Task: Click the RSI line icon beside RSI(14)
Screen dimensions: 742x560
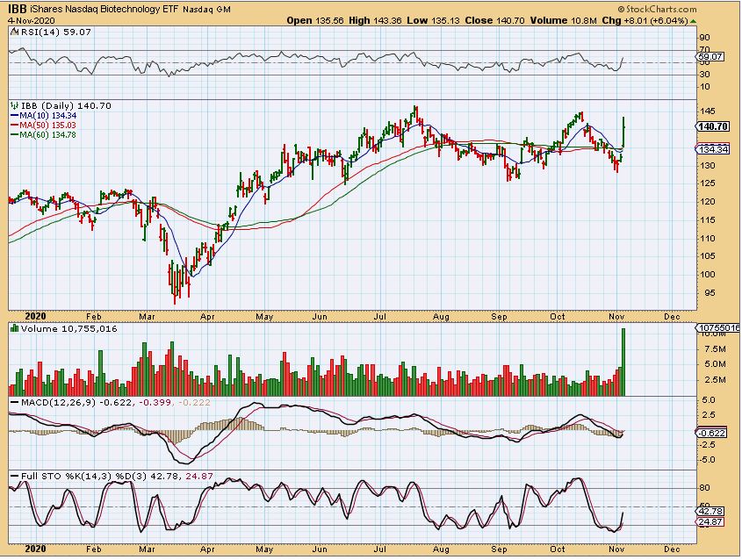Action: tap(15, 32)
